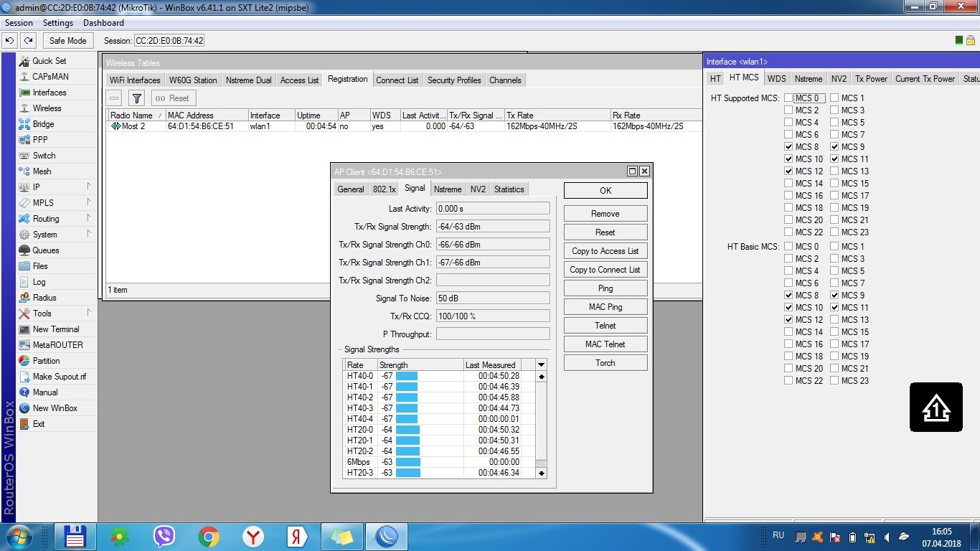Expand the Routing submenu arrow

tap(89, 218)
